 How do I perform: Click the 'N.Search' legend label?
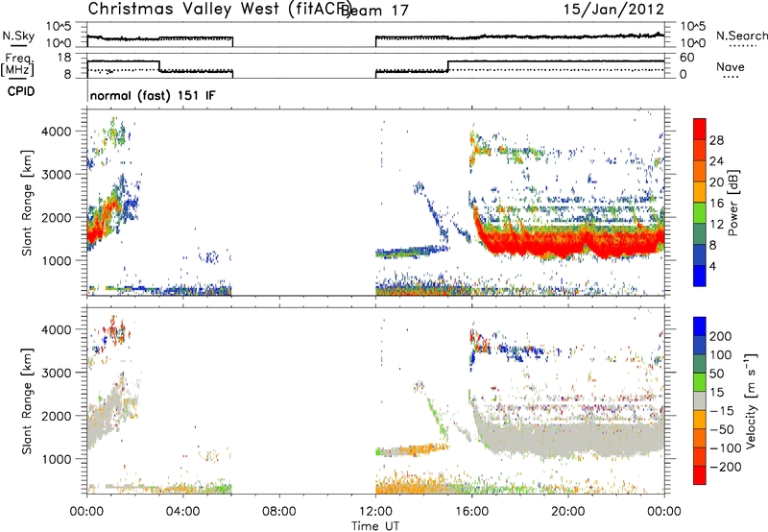[742, 36]
